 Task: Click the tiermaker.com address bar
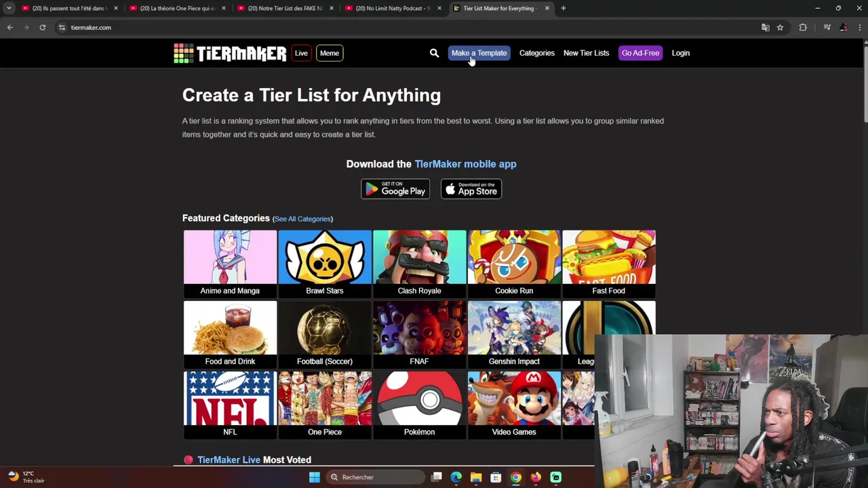click(x=407, y=27)
